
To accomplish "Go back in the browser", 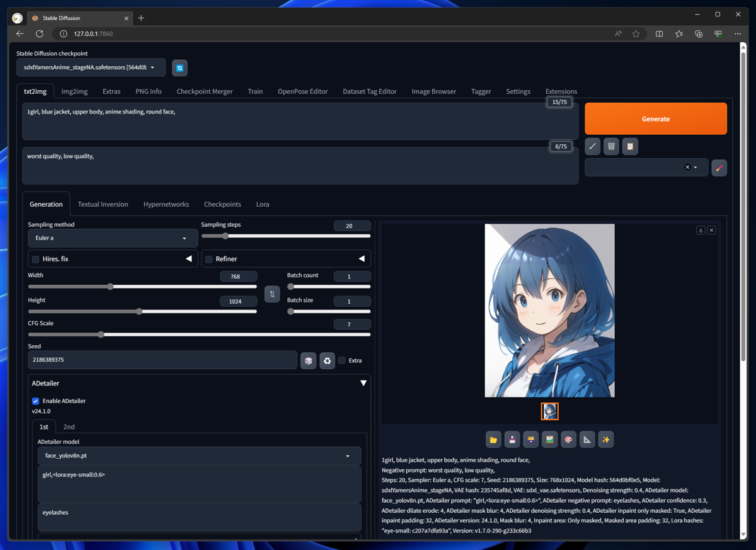I will point(20,34).
